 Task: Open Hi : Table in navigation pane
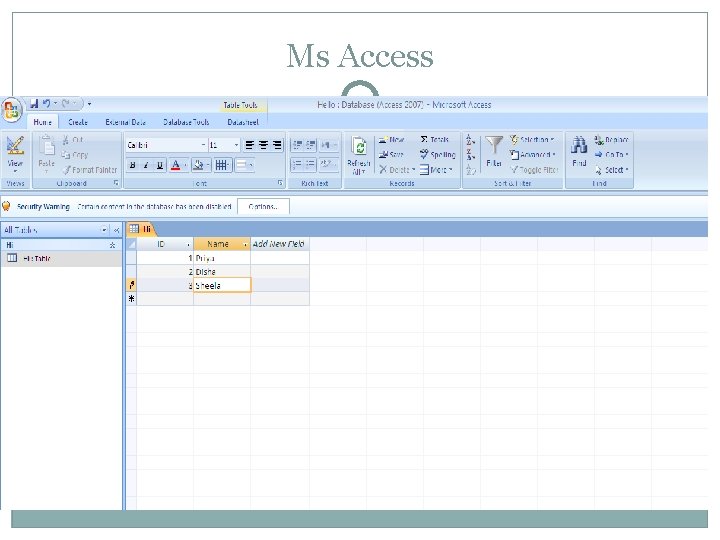pos(61,259)
